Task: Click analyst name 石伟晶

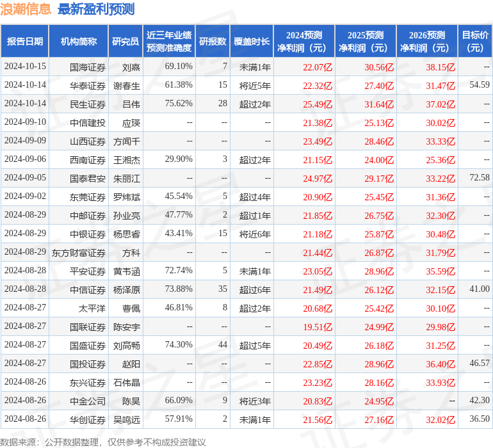Action: click(127, 383)
